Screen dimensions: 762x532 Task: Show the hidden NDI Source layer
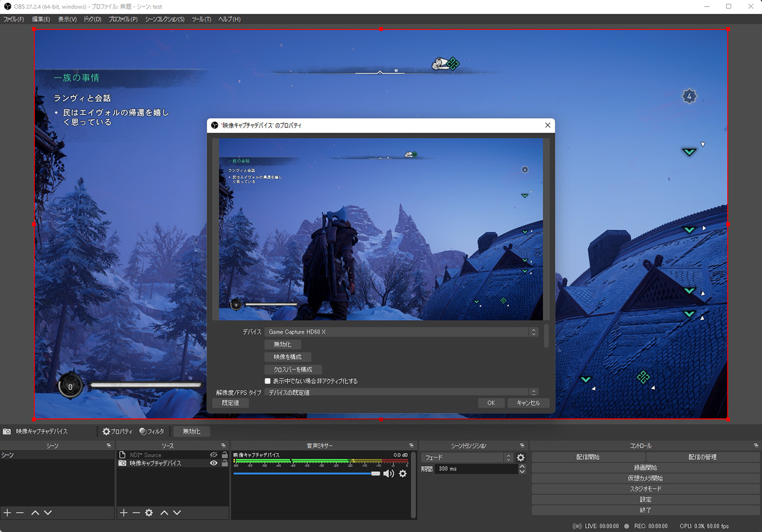coord(214,455)
